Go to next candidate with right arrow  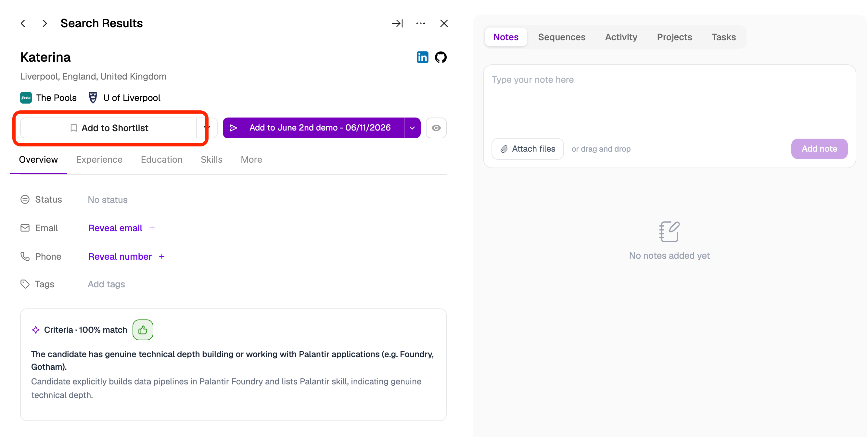click(45, 23)
